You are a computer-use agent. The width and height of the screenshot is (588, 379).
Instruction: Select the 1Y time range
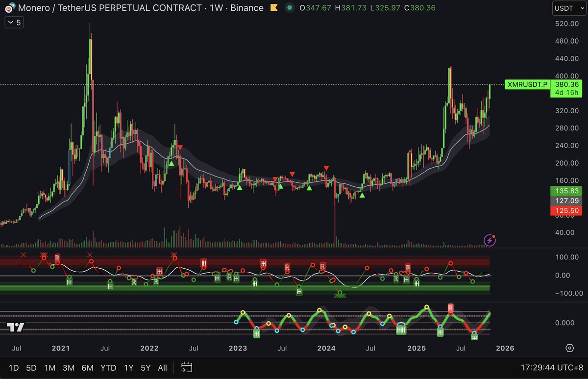click(128, 368)
